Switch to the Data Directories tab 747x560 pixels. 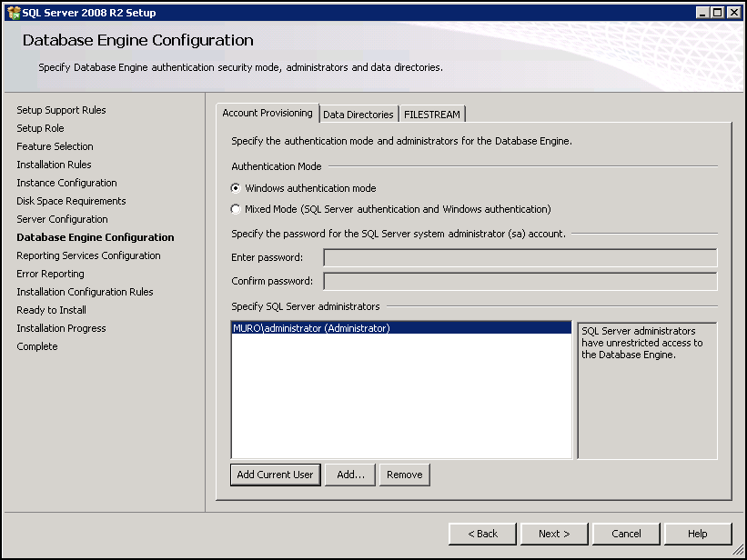tap(358, 114)
